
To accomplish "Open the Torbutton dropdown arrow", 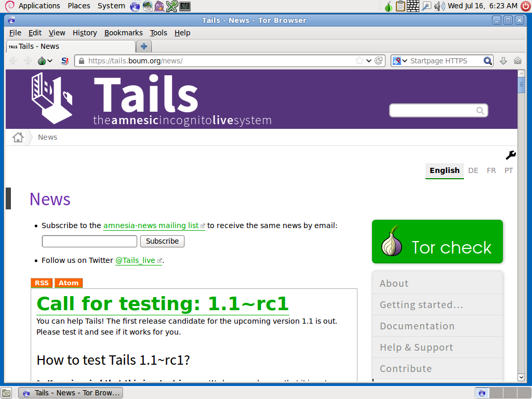I will 50,61.
